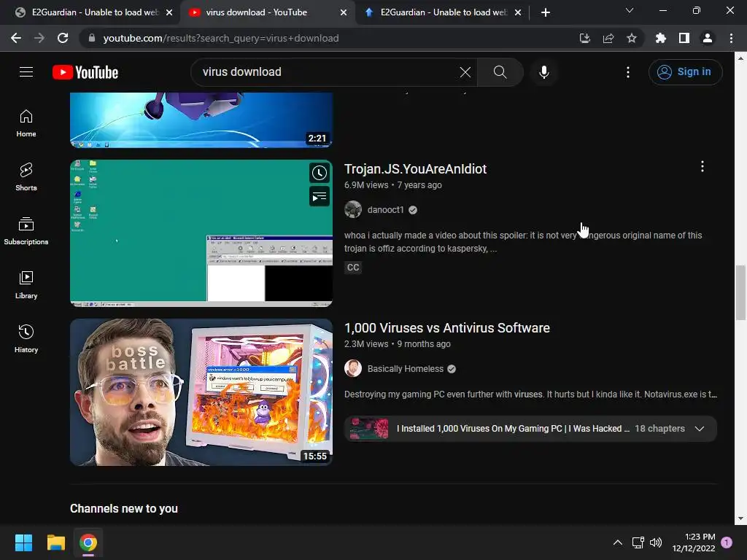Viewport: 747px width, 560px height.
Task: Open Shorts in sidebar
Action: [x=26, y=177]
